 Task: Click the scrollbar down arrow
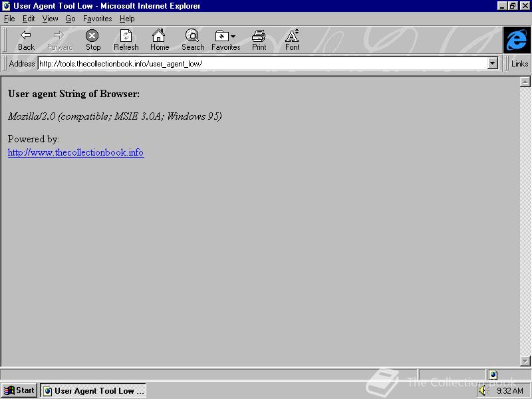[525, 361]
